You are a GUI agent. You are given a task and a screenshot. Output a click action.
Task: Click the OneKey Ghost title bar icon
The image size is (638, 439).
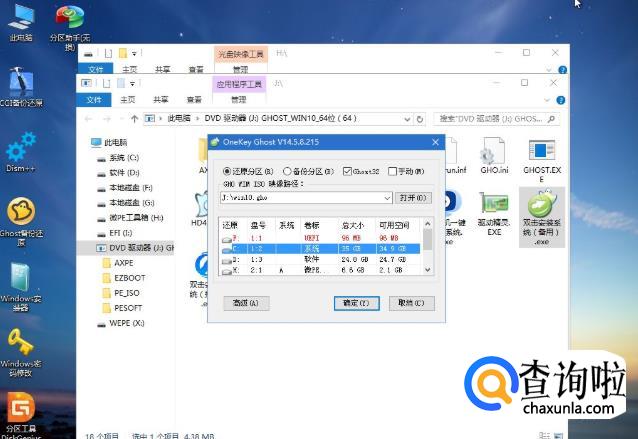215,142
